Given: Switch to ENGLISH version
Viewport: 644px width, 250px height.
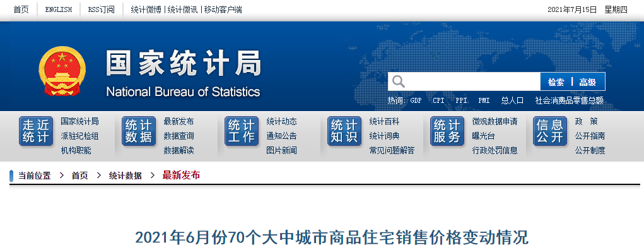Looking at the screenshot, I should point(58,10).
